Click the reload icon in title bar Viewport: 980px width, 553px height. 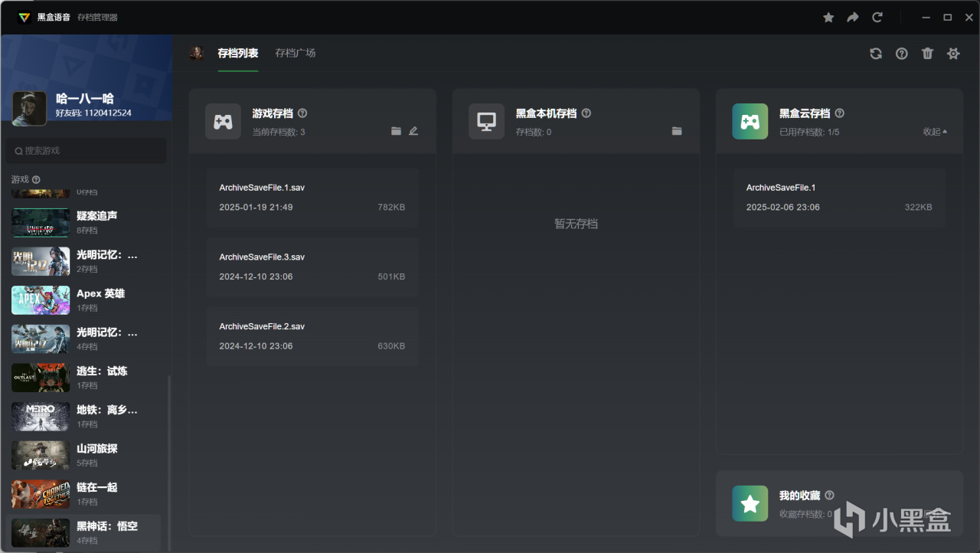(x=877, y=17)
